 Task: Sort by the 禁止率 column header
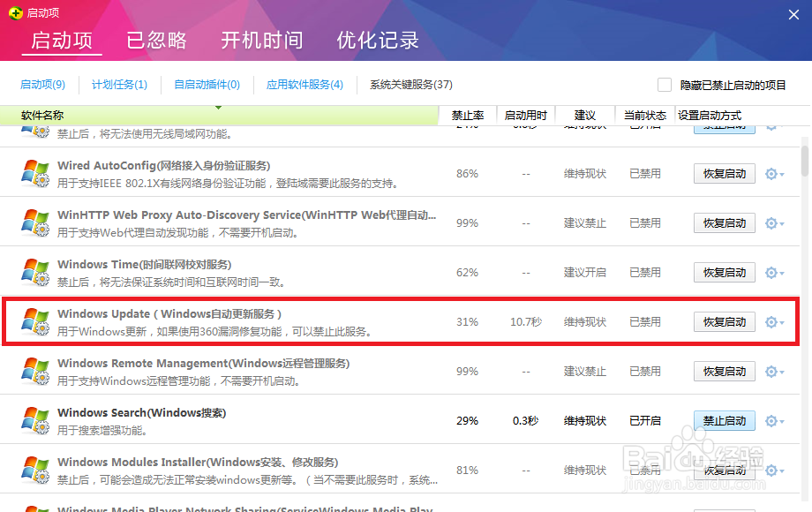click(468, 116)
